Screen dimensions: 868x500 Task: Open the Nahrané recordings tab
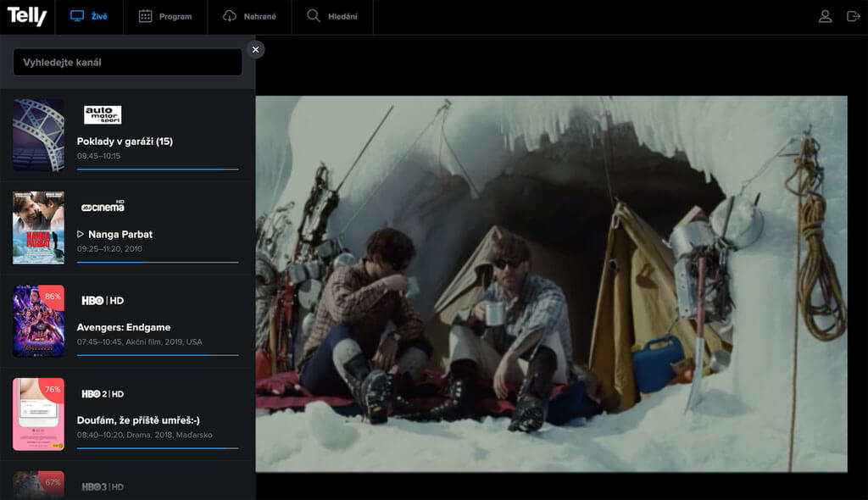point(249,17)
